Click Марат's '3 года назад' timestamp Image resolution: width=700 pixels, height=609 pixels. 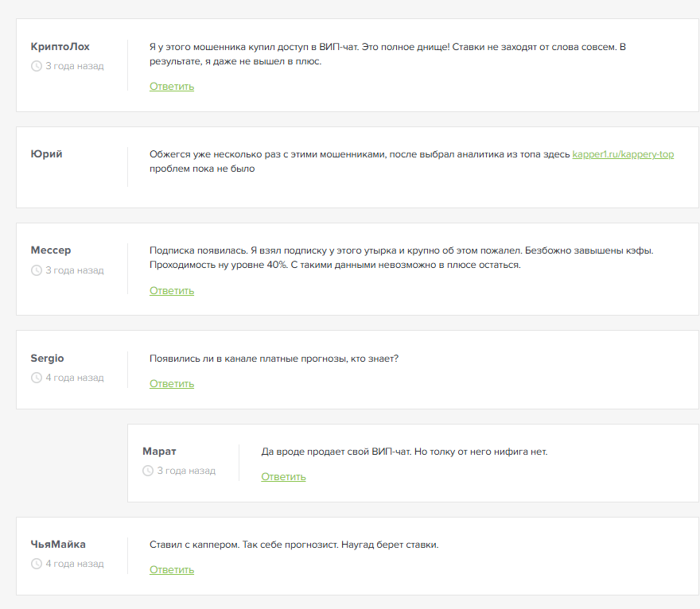tap(186, 471)
